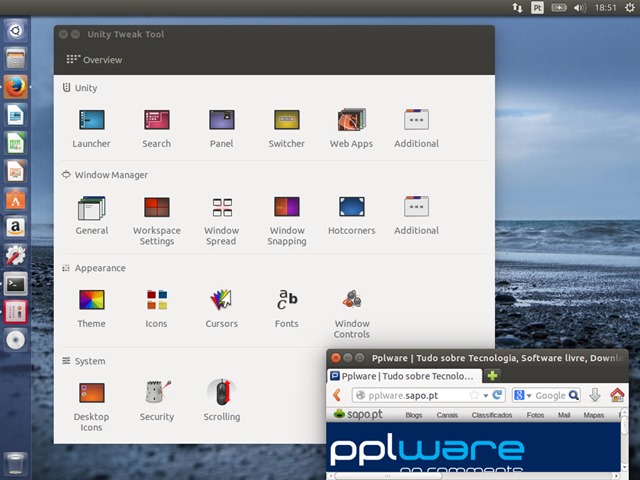
Task: Click the sapo.pt logo link
Action: [x=358, y=414]
